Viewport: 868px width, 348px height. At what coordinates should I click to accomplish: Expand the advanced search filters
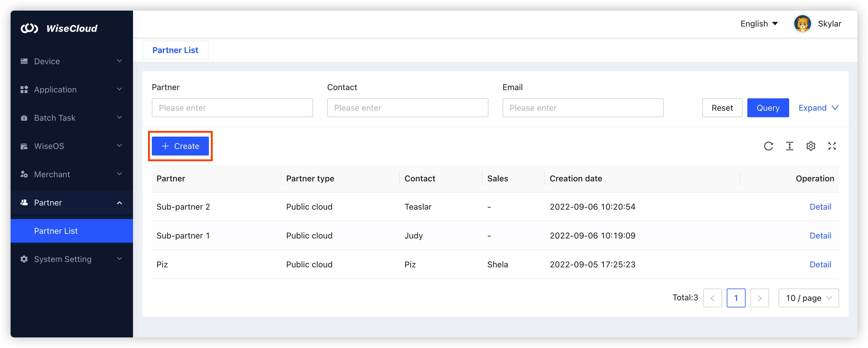click(818, 108)
